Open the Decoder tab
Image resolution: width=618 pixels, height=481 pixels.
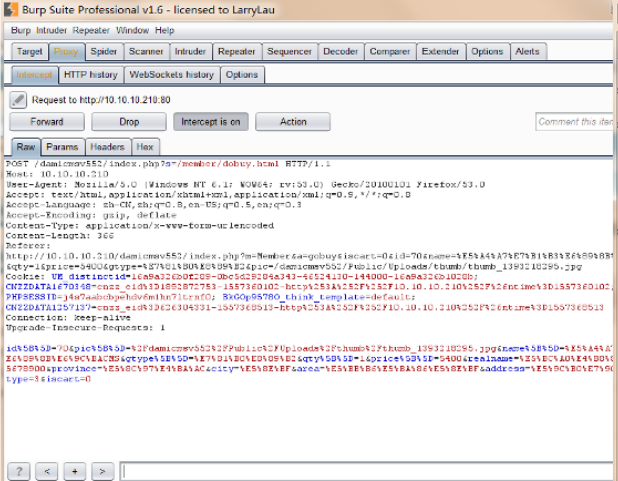341,52
